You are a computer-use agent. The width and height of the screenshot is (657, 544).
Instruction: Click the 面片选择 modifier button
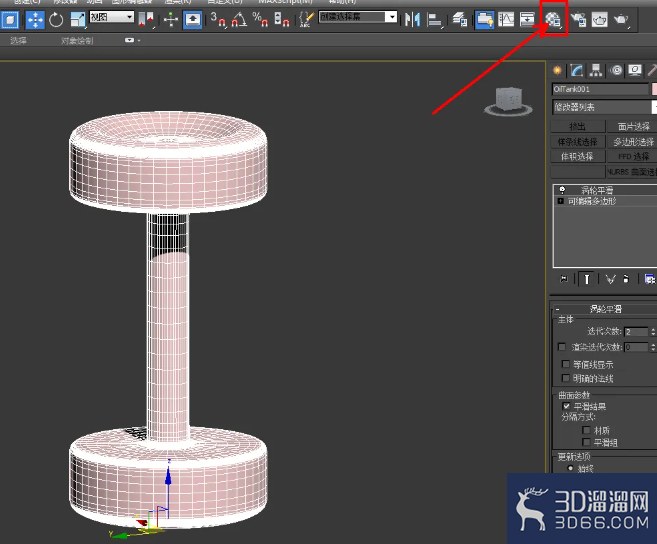[x=632, y=126]
